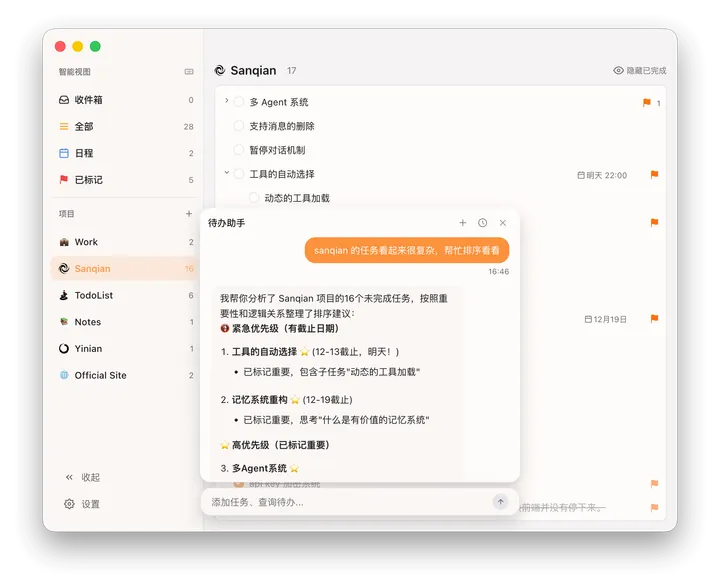Screen dimensions: 720x588
Task: Check off the 多 Agent 系统 task
Action: 239,102
